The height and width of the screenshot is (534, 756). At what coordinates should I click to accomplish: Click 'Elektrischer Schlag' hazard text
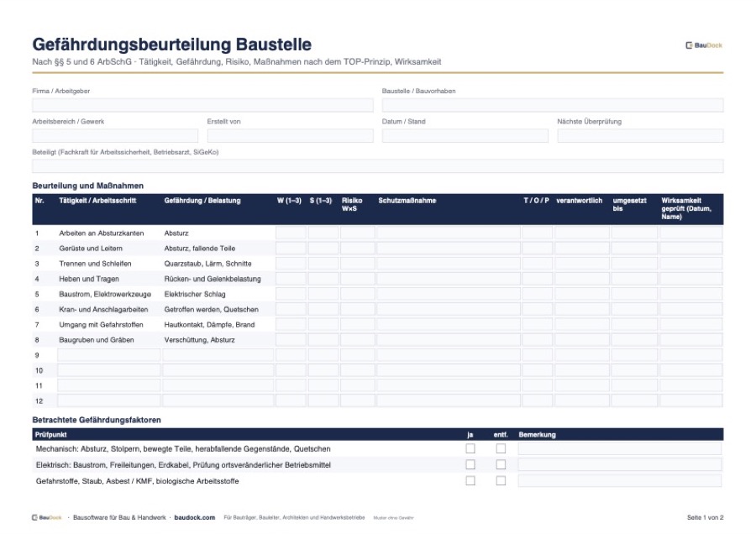click(195, 294)
